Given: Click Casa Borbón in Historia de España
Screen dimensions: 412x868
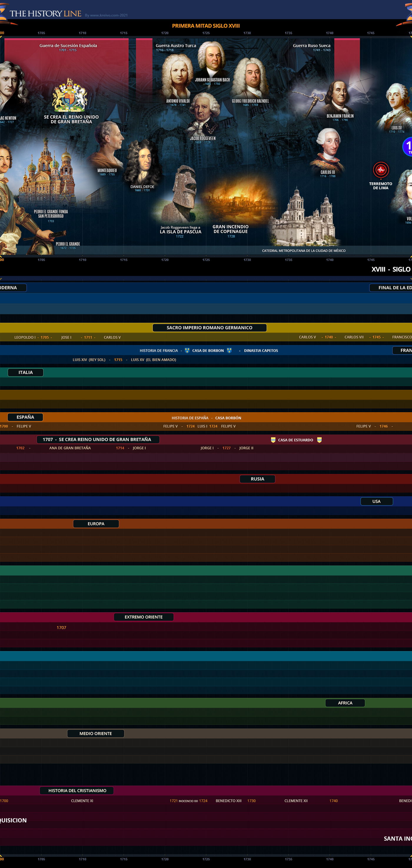Looking at the screenshot, I should 228,418.
